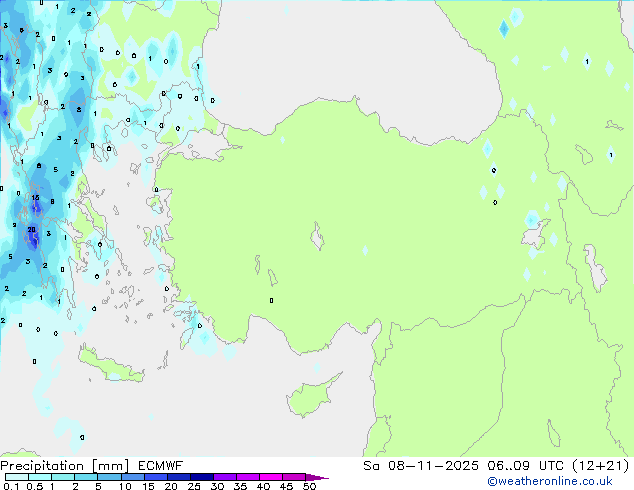634x490 pixels.
Task: Click the legend label "40"
Action: 263,486
